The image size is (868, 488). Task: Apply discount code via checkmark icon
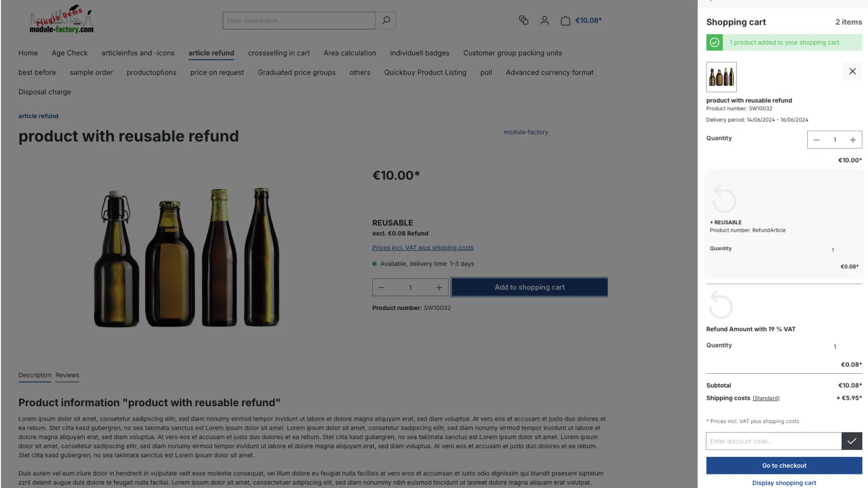852,441
